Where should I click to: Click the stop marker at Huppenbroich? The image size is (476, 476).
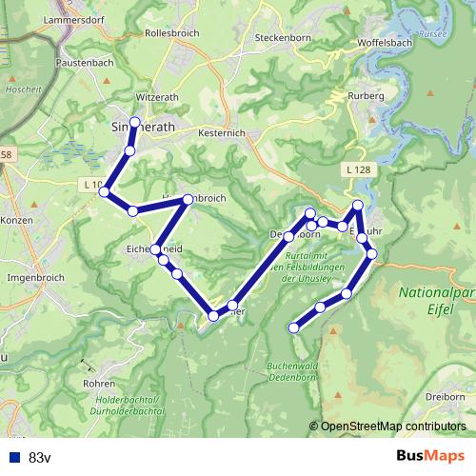tap(188, 199)
